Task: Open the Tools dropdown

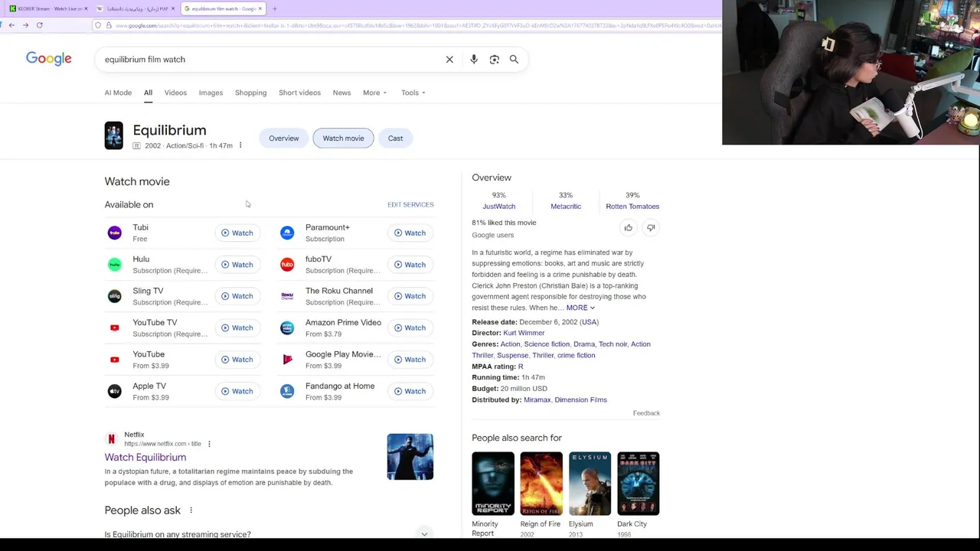Action: 413,93
